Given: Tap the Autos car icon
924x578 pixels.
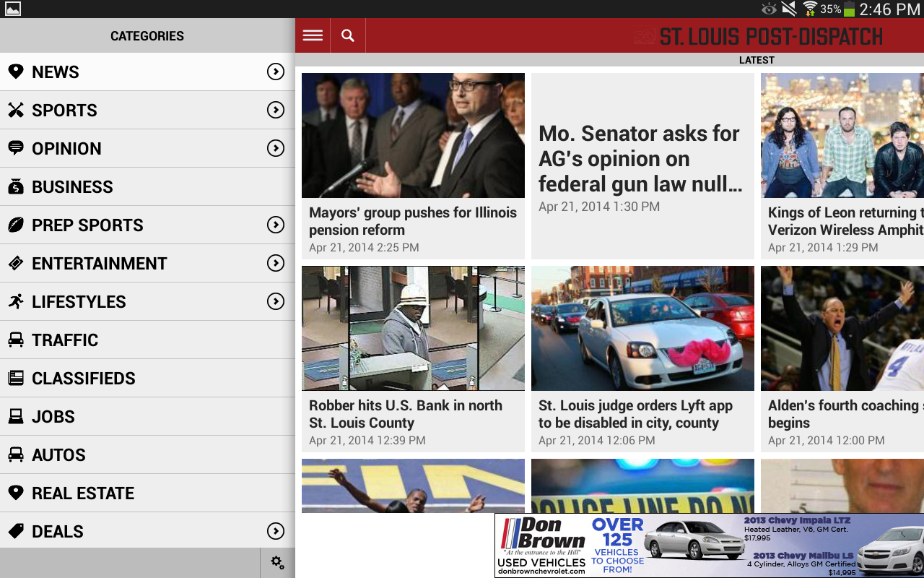Looking at the screenshot, I should (x=16, y=454).
